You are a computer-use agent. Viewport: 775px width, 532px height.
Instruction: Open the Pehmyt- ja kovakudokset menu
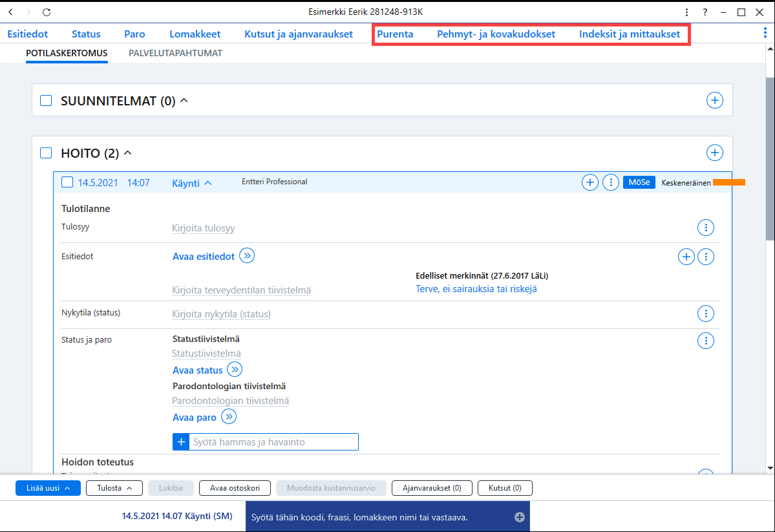[496, 34]
